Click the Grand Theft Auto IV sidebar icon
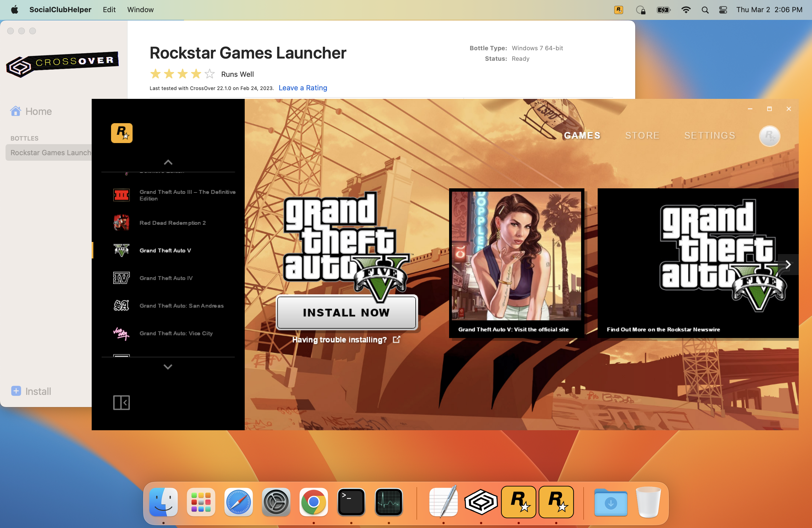This screenshot has width=812, height=528. (121, 278)
